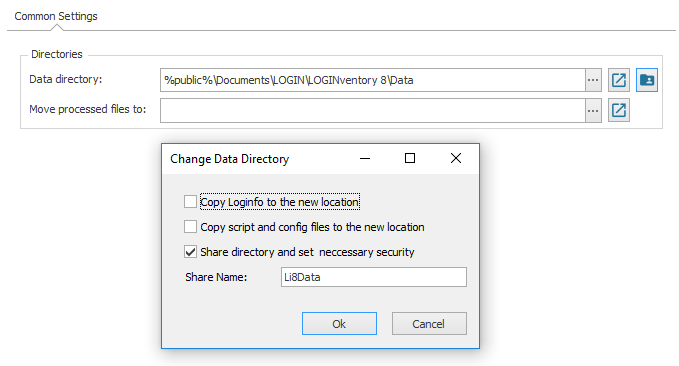This screenshot has width=679, height=366.
Task: Open the Data directory folder in Explorer icon
Action: 619,80
